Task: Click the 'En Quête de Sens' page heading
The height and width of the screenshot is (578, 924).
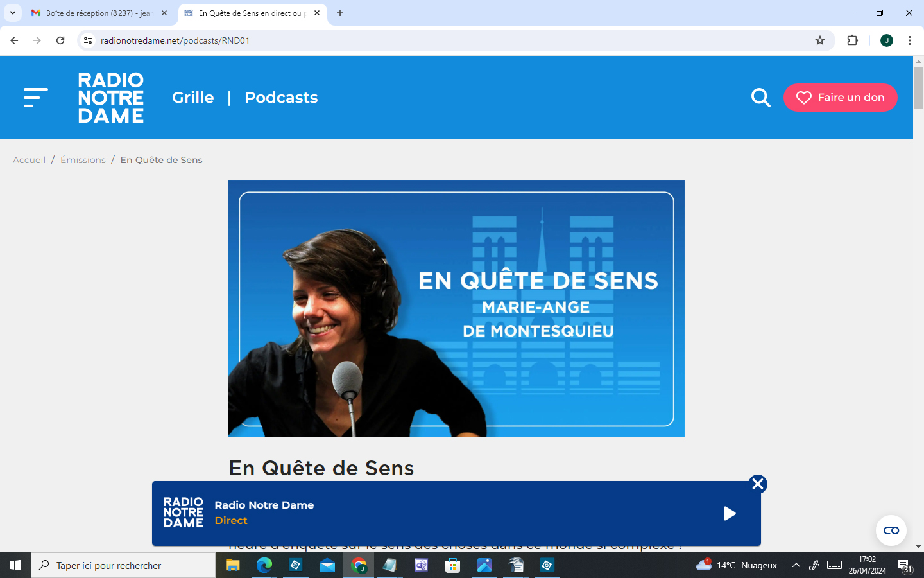Action: point(321,468)
